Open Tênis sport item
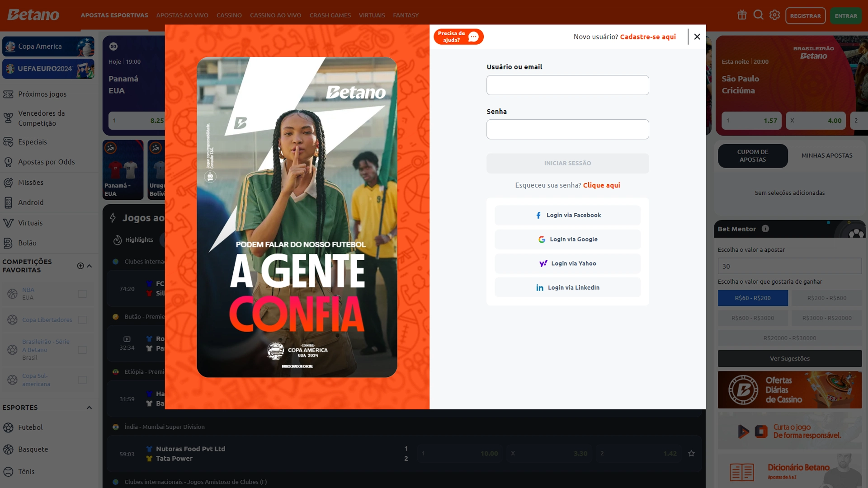This screenshot has width=868, height=488. 49,471
